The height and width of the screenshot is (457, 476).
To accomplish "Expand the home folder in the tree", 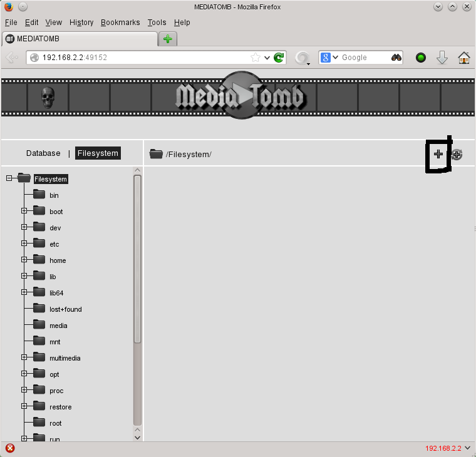I will tap(24, 260).
